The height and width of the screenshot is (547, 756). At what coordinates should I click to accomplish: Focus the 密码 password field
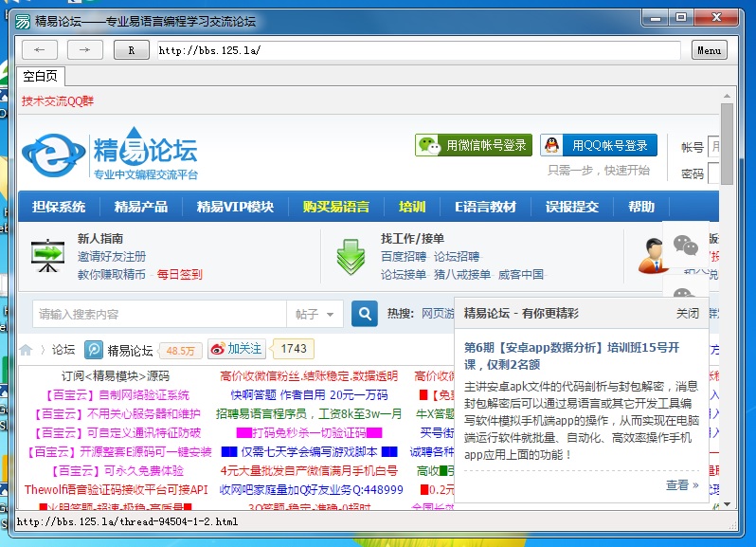point(713,173)
